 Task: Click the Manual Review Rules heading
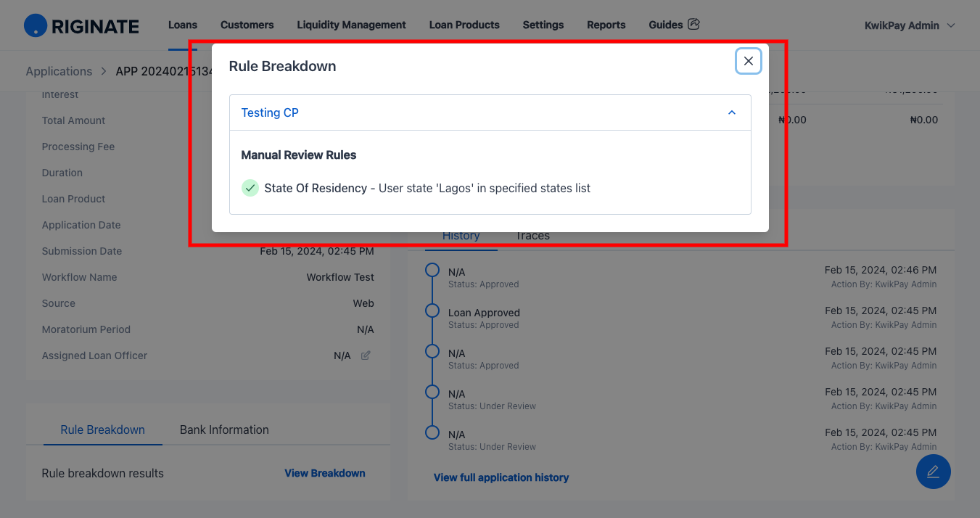pyautogui.click(x=299, y=155)
